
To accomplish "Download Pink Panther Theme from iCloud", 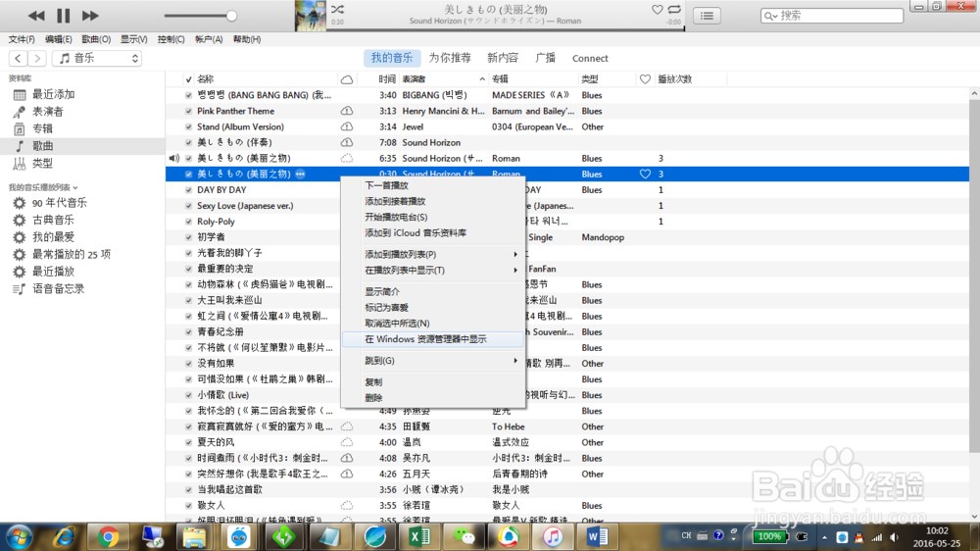I will coord(347,112).
